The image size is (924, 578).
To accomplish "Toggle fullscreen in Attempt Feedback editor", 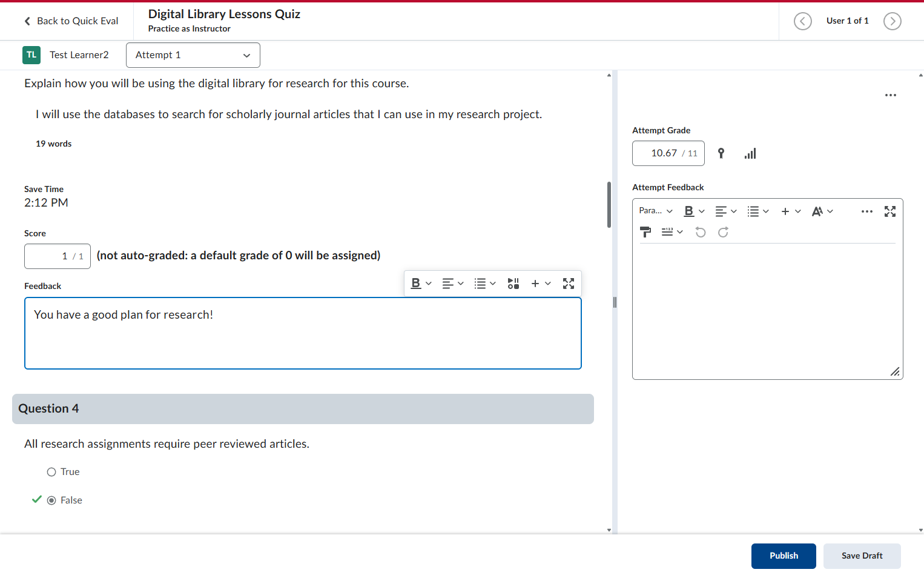I will [x=889, y=211].
